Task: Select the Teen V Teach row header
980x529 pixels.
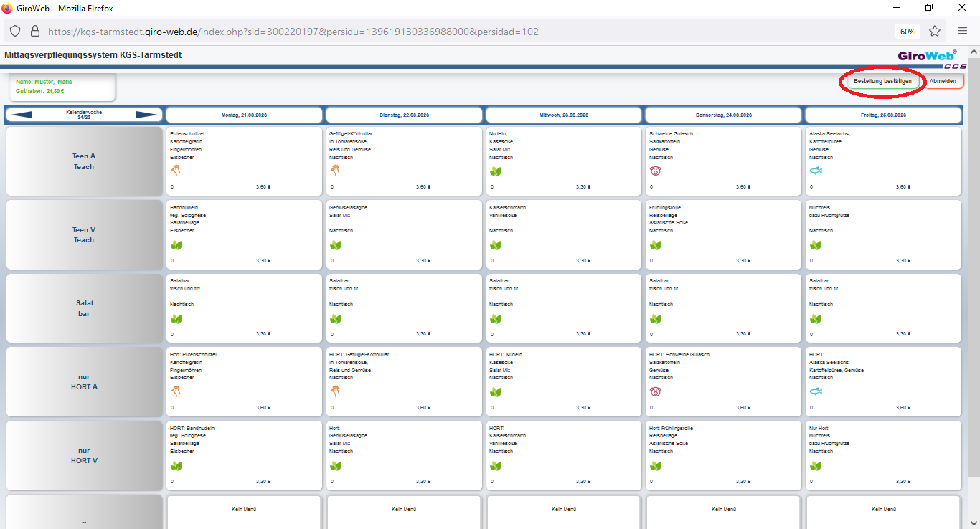Action: [84, 235]
